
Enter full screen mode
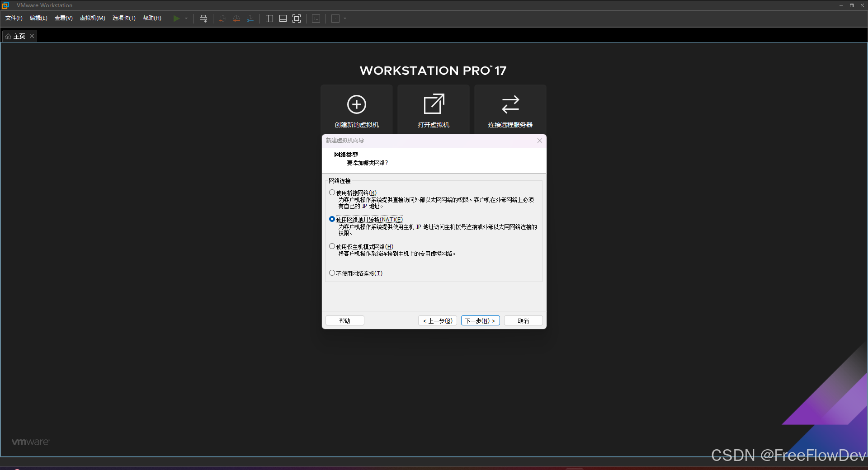point(297,19)
